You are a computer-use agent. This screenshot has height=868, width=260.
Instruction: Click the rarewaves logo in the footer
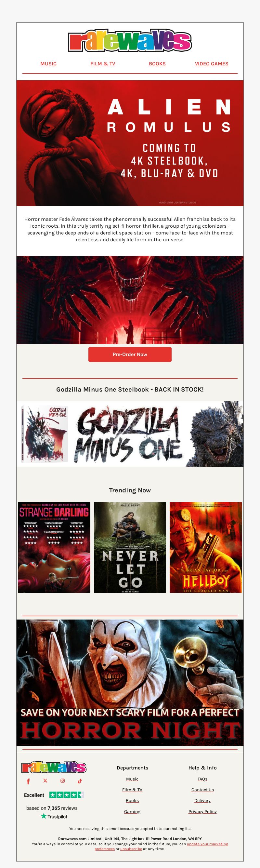coord(54,767)
